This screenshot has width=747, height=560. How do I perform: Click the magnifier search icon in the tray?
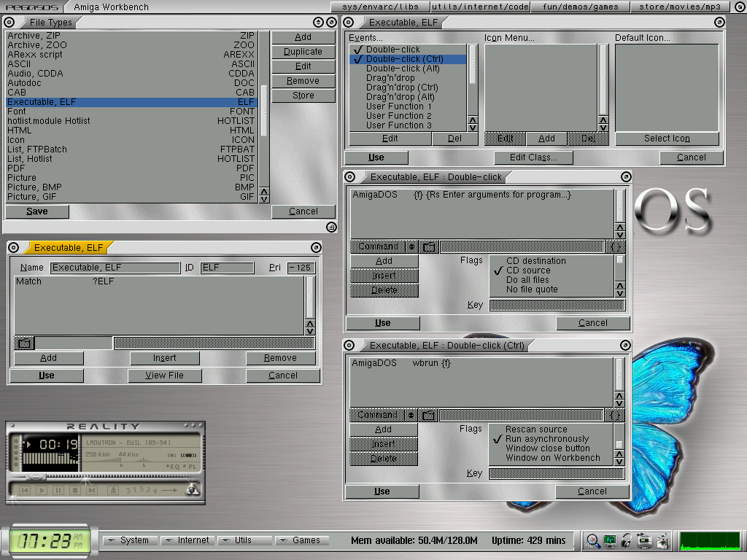point(593,541)
